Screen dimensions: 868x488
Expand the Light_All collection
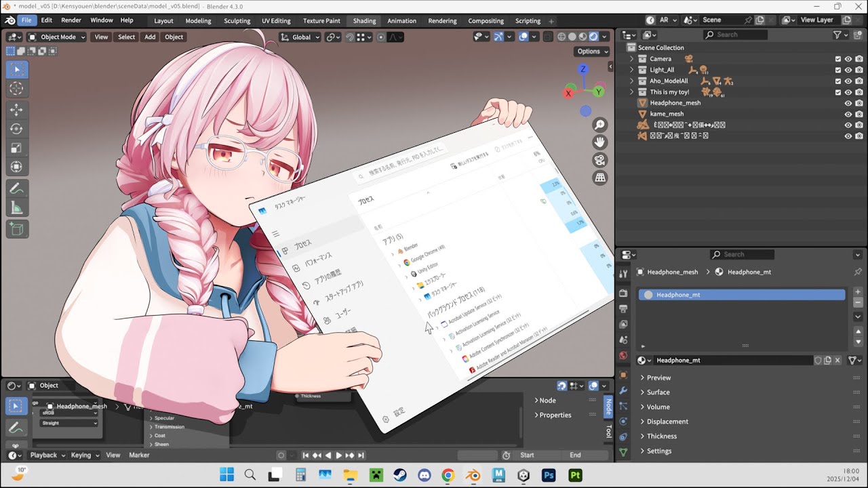coord(632,70)
